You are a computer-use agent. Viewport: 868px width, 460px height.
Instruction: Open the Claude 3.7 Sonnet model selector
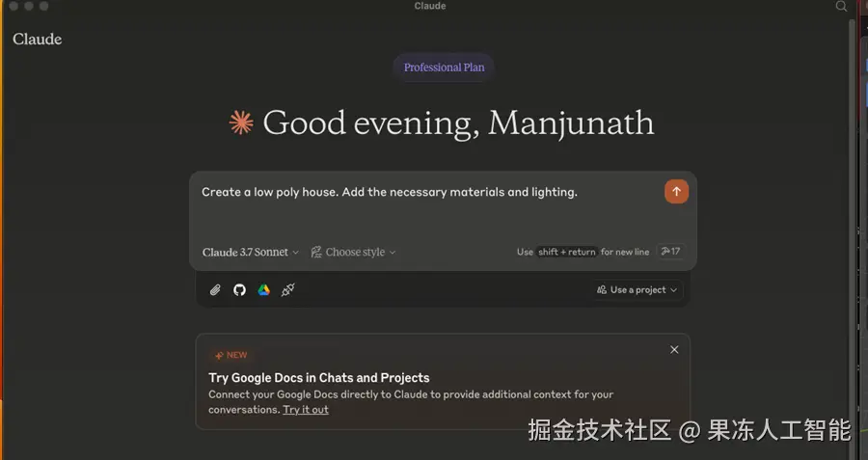coord(250,252)
